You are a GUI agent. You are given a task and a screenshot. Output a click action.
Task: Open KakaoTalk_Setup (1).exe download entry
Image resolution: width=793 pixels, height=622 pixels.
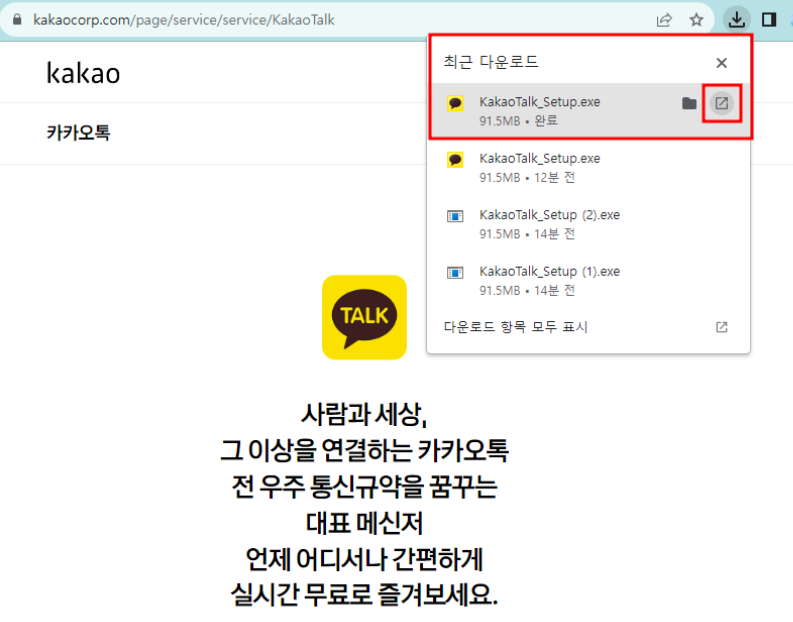pyautogui.click(x=588, y=281)
